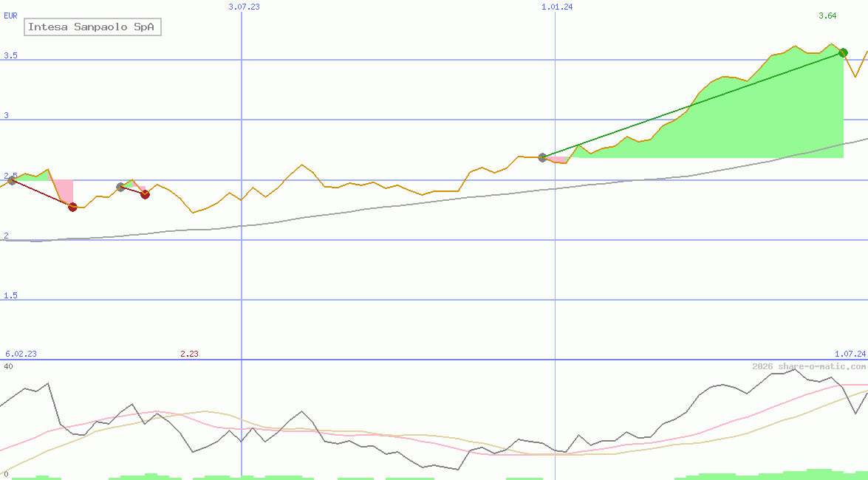The height and width of the screenshot is (480, 868).
Task: Click the red 2.23 price label
Action: [189, 354]
